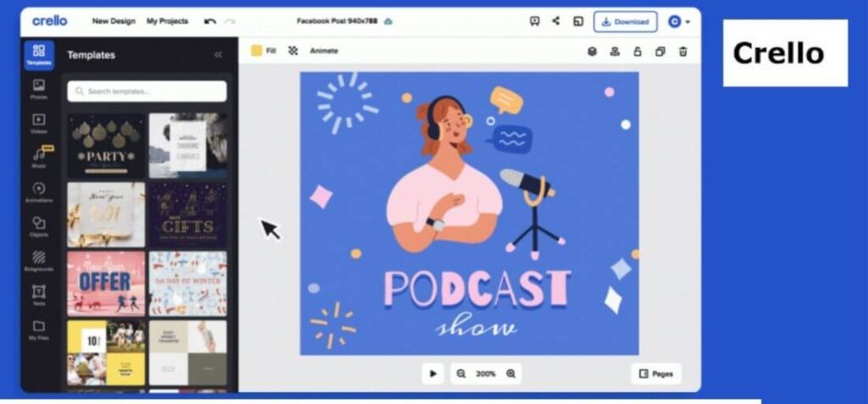This screenshot has width=868, height=404.
Task: Open the Photos panel in sidebar
Action: click(39, 89)
